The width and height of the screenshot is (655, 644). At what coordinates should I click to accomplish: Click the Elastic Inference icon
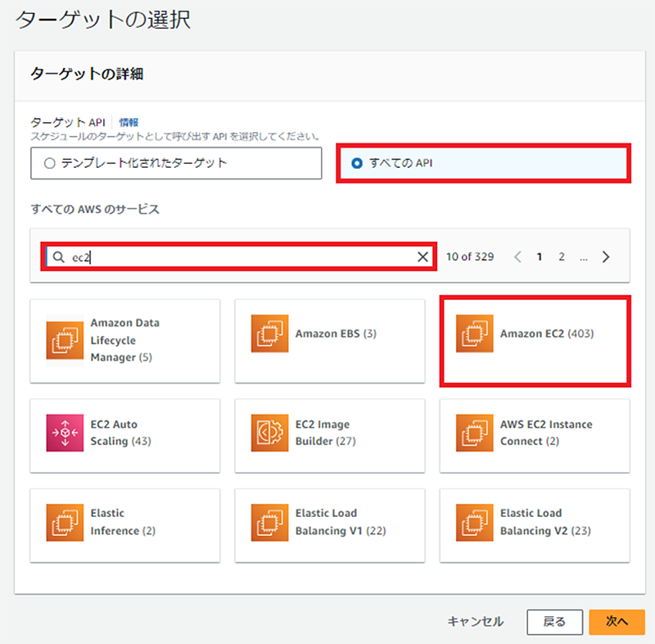click(x=65, y=523)
